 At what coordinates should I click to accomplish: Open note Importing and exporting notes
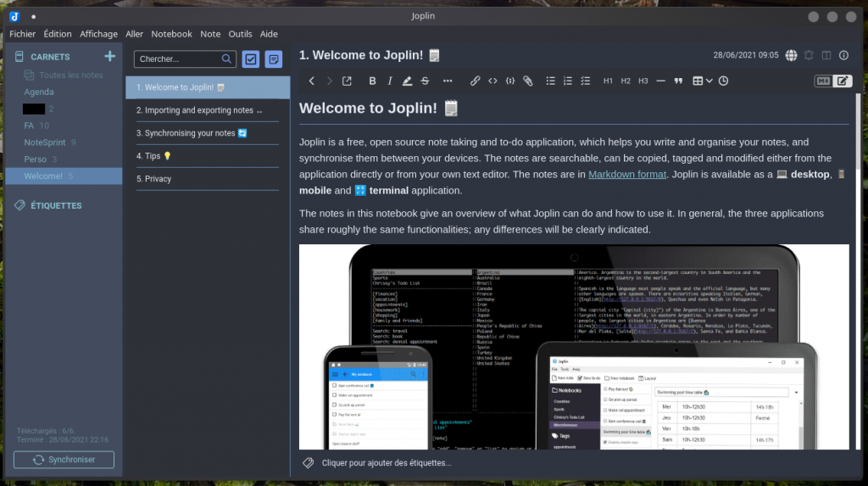point(208,110)
